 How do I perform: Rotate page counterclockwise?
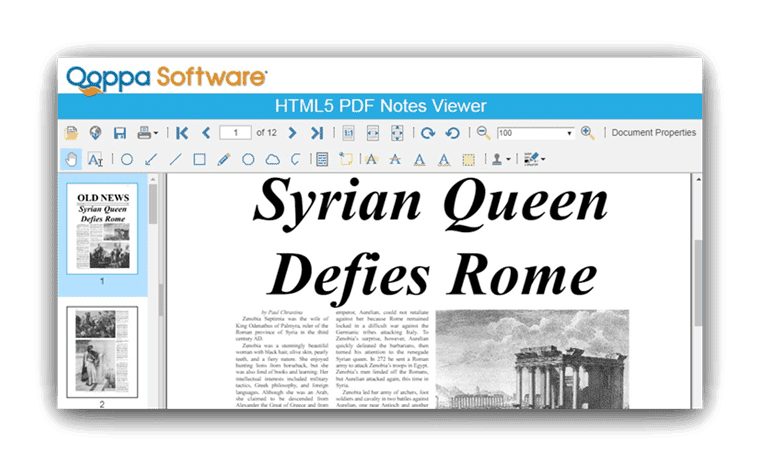pos(452,133)
